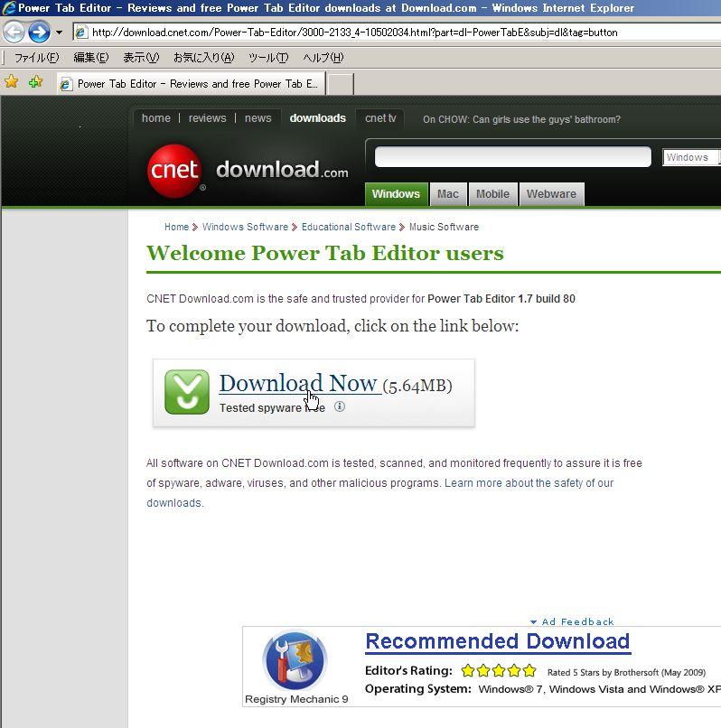721x728 pixels.
Task: Click the spyware free info icon
Action: tap(340, 406)
